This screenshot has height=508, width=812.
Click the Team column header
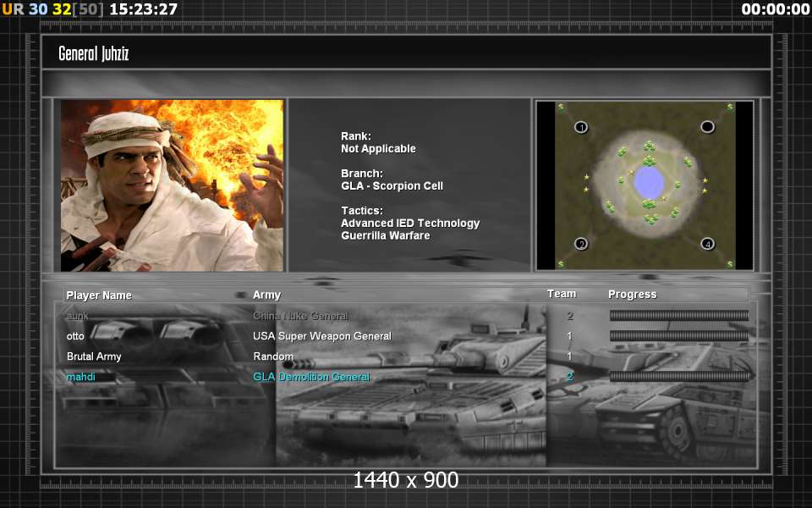point(562,294)
